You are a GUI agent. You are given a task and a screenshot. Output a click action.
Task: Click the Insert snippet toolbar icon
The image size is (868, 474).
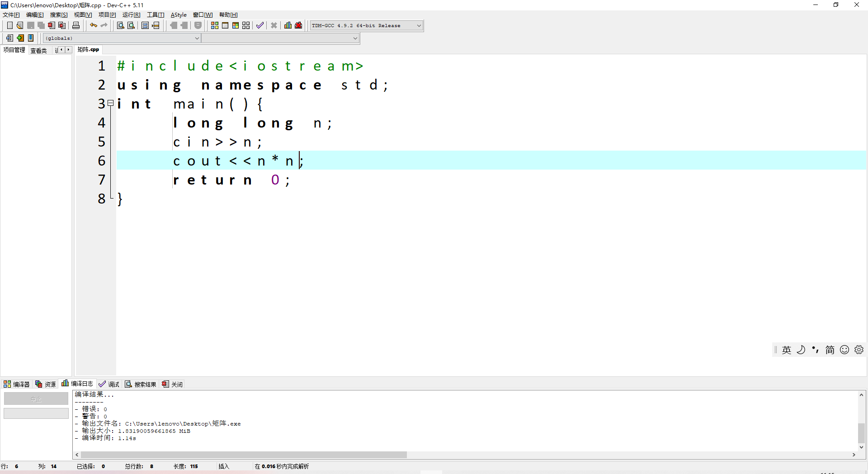[x=9, y=38]
